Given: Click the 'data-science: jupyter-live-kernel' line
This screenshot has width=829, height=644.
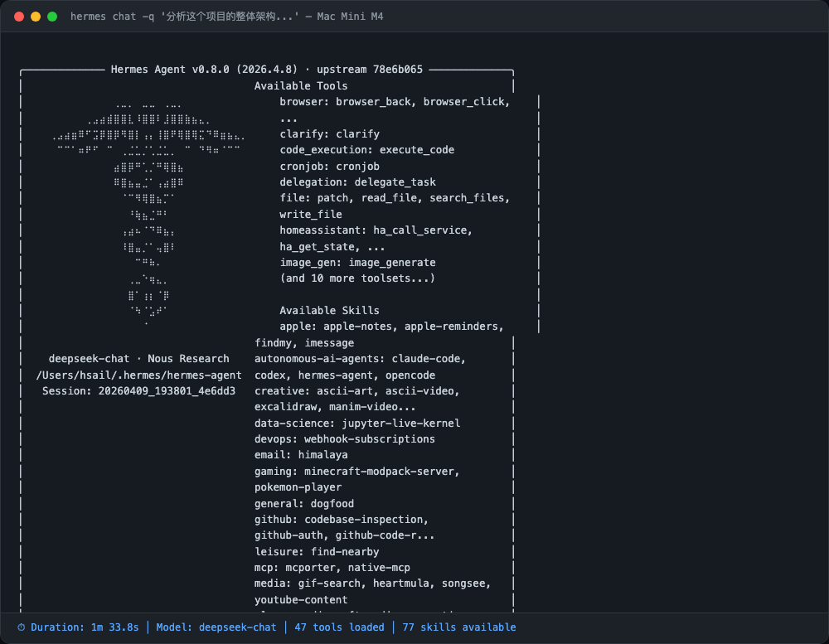Looking at the screenshot, I should pyautogui.click(x=357, y=423).
